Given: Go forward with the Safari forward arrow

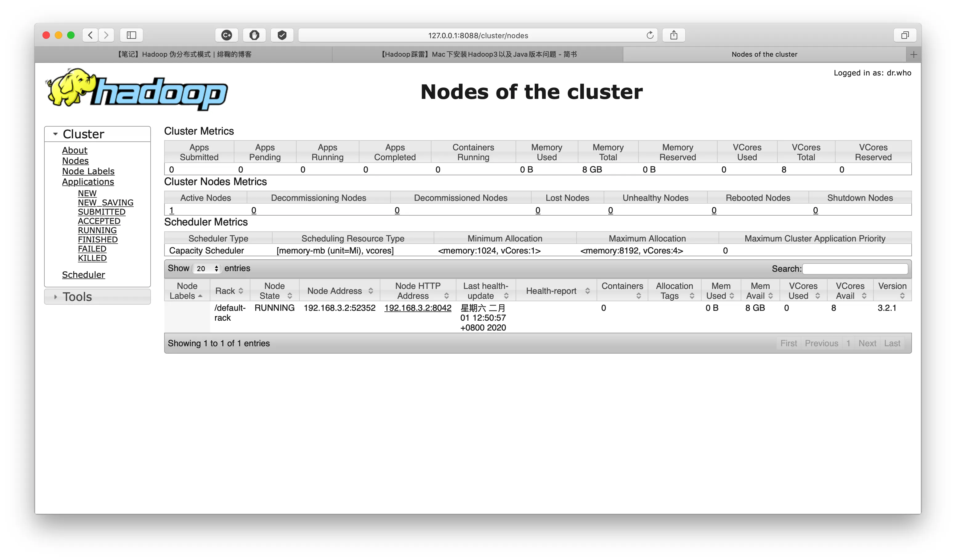Looking at the screenshot, I should click(x=106, y=35).
